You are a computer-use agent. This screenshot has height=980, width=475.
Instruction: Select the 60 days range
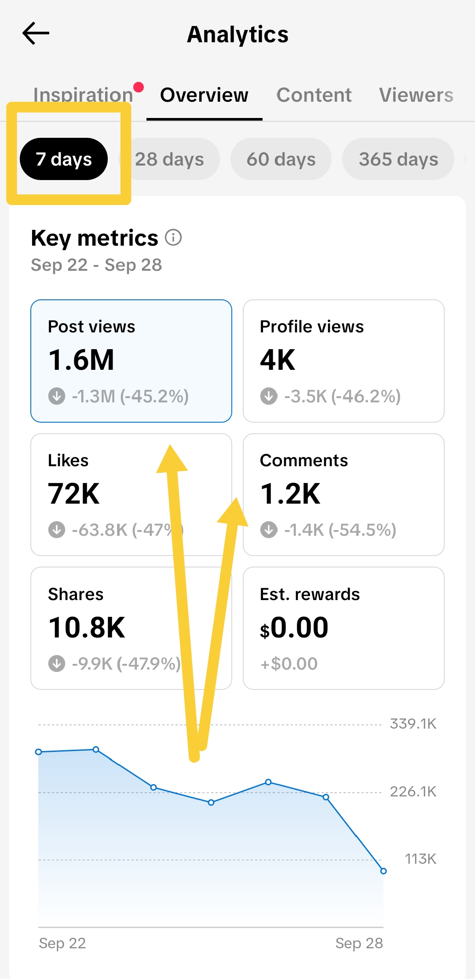point(281,159)
